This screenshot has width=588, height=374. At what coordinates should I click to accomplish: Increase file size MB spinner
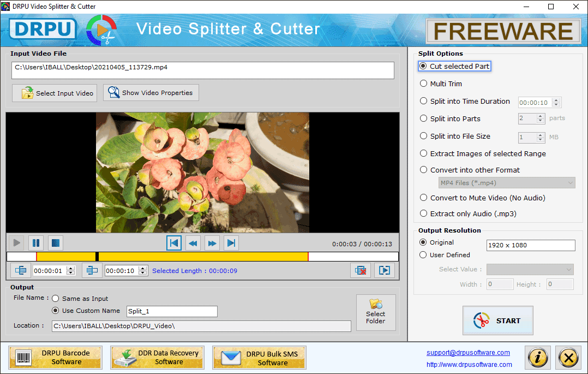click(x=541, y=135)
